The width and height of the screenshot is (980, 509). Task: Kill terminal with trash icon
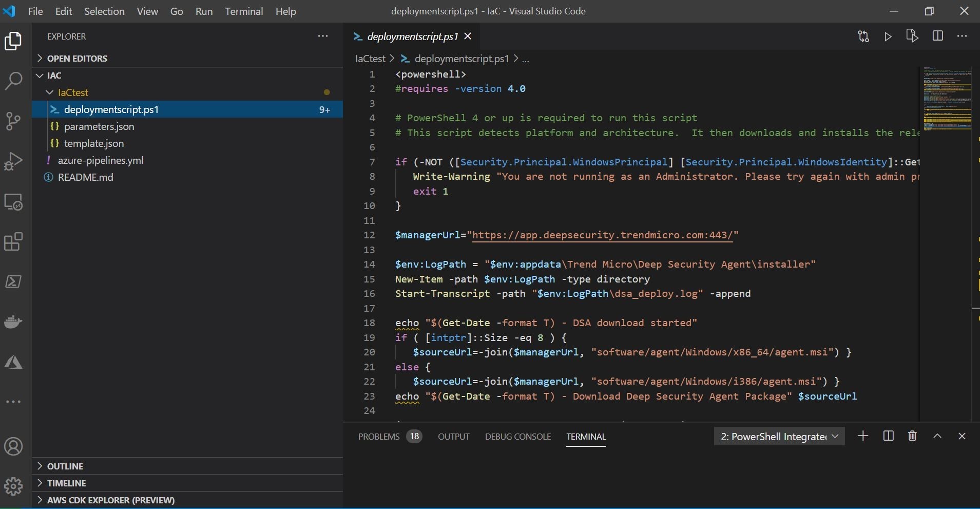point(912,436)
